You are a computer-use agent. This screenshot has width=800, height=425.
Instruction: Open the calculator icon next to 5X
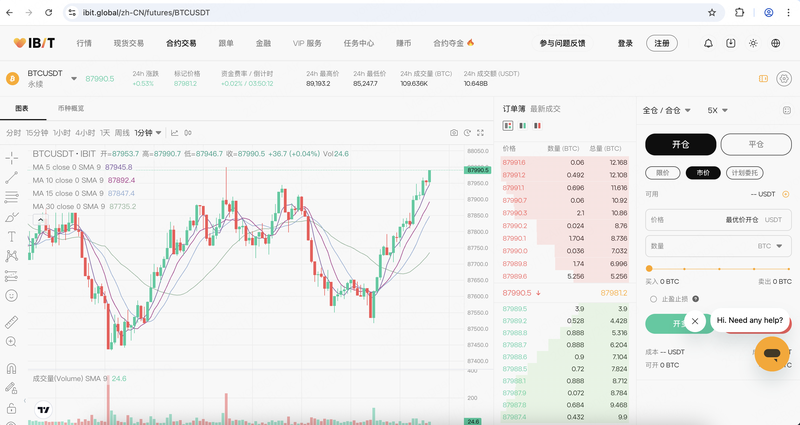coord(786,110)
